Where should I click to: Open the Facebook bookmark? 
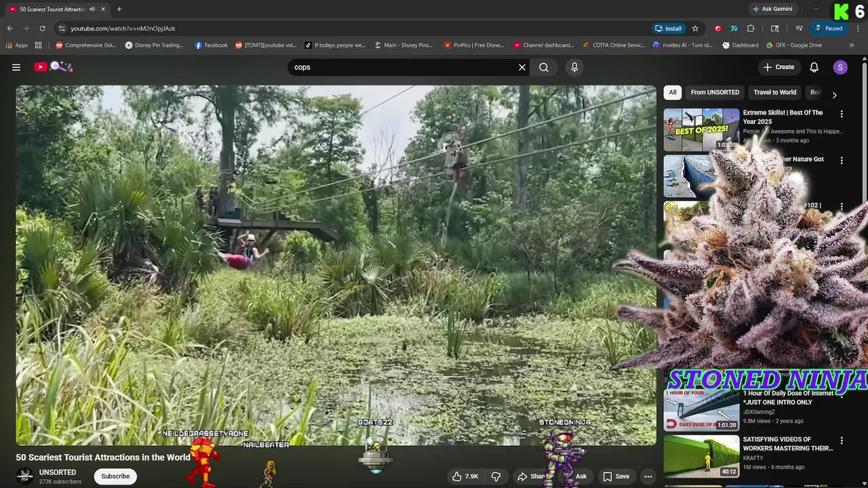[212, 45]
